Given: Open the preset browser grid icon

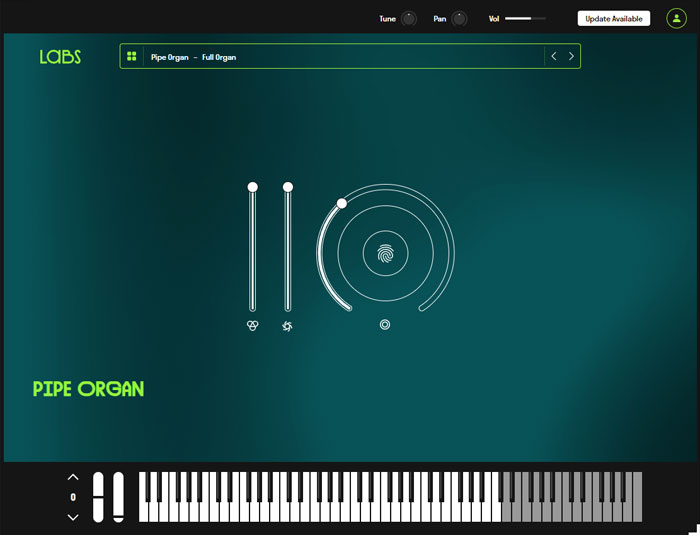Looking at the screenshot, I should point(132,56).
